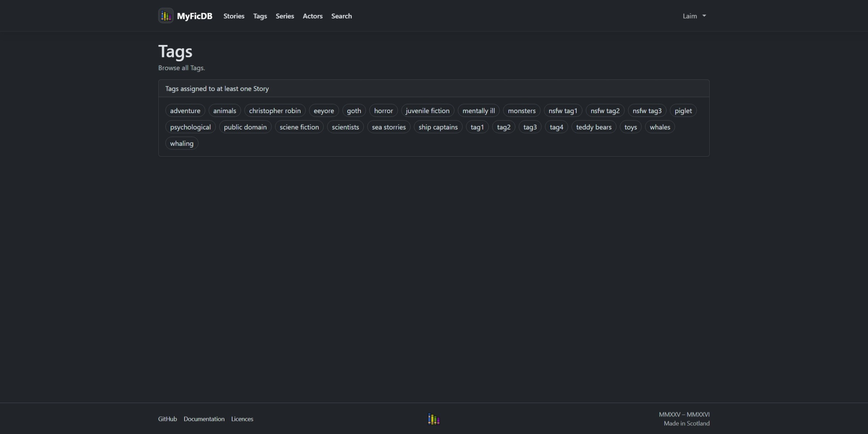Viewport: 868px width, 434px height.
Task: Open the GitHub footer link
Action: (x=167, y=419)
